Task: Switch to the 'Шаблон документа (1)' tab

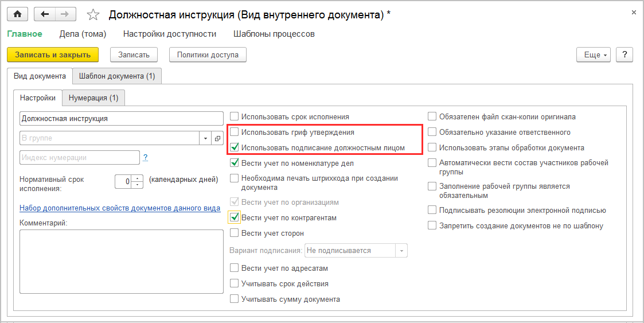Action: [x=117, y=76]
